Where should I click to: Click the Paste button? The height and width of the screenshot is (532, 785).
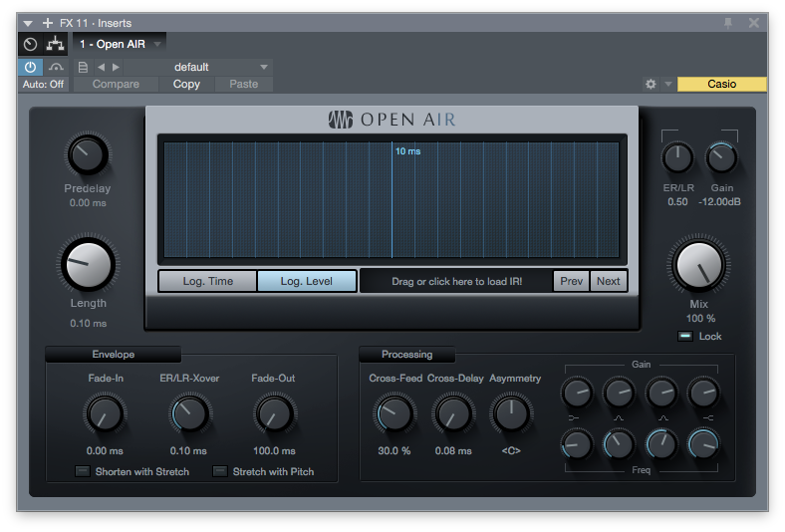(x=244, y=84)
